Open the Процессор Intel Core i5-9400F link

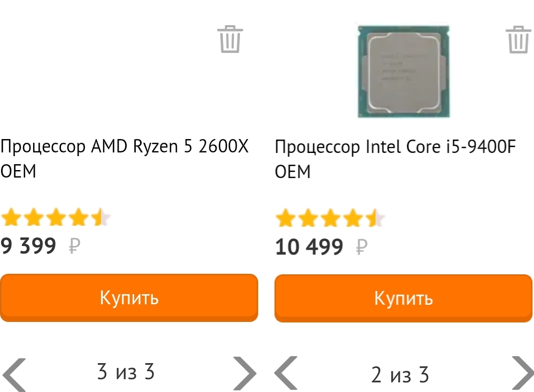click(x=395, y=159)
